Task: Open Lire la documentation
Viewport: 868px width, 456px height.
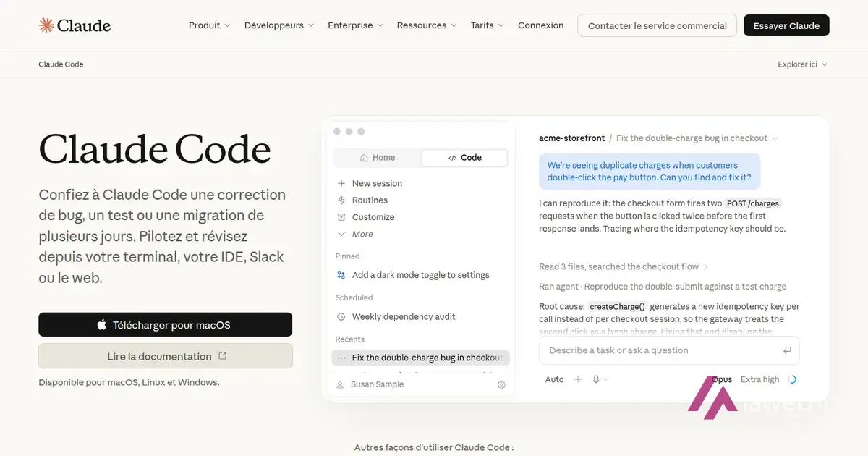Action: pos(165,356)
